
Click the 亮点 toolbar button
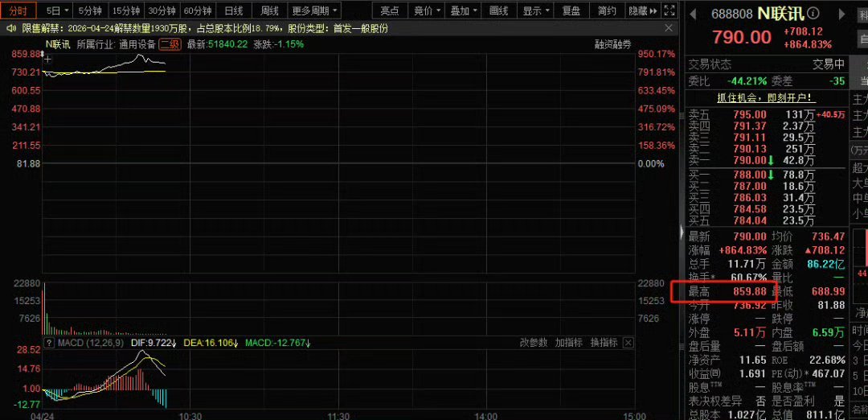coord(390,10)
